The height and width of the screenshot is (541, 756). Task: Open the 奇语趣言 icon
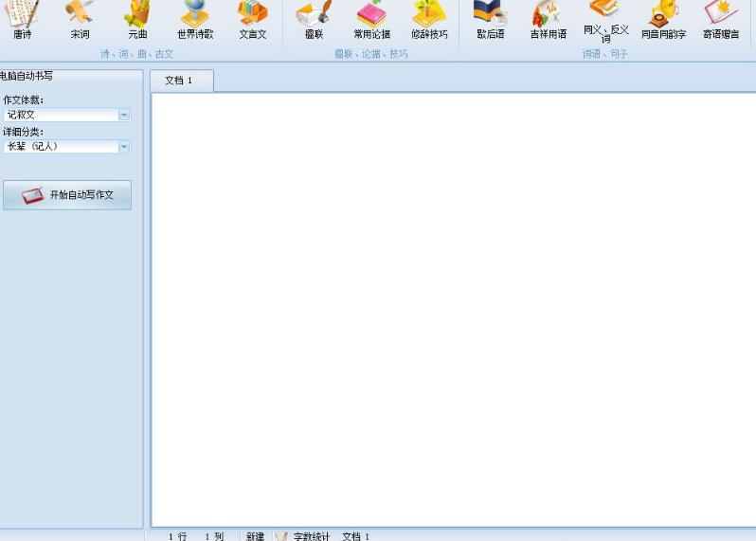(x=721, y=19)
